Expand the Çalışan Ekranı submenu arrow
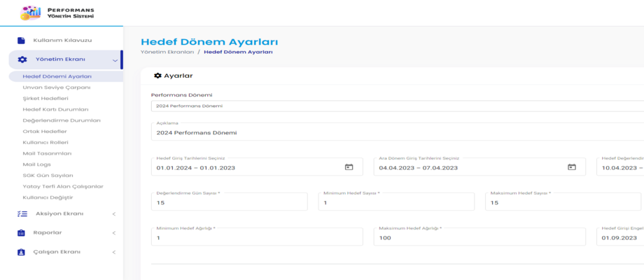 point(114,252)
